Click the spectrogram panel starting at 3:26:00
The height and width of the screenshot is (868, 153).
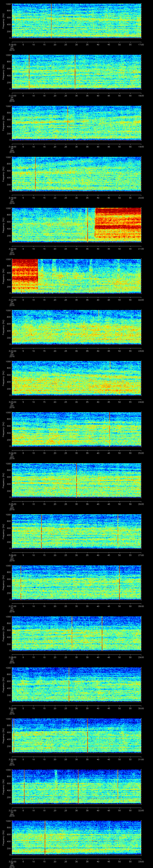[77, 531]
